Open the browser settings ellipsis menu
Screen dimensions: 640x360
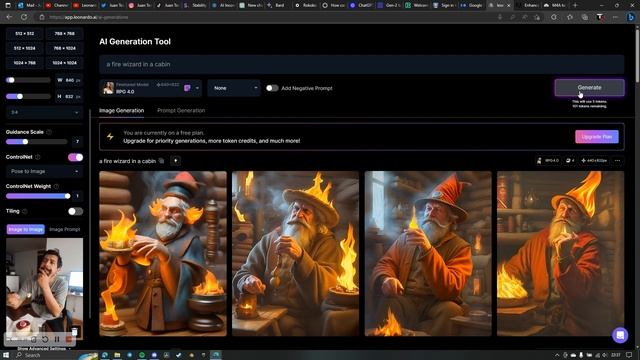tap(615, 17)
